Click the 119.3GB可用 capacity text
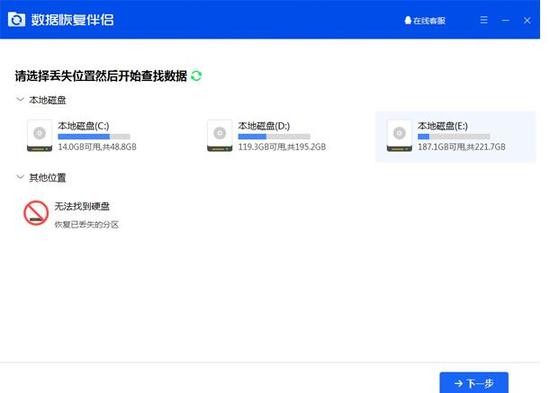The image size is (550, 393). tap(282, 147)
